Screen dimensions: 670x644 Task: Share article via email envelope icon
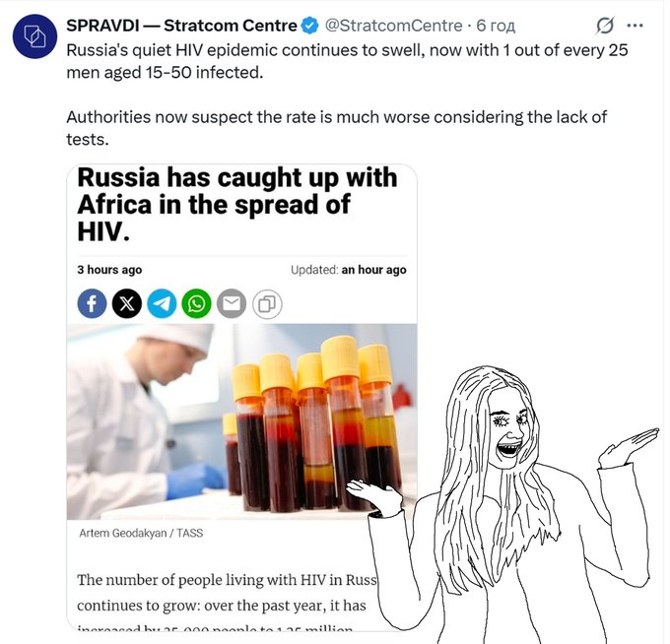click(231, 303)
